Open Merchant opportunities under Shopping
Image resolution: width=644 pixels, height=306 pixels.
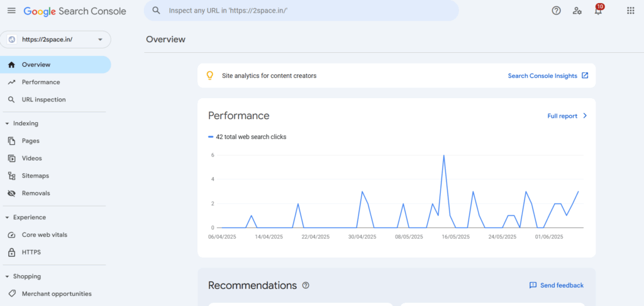click(x=55, y=293)
